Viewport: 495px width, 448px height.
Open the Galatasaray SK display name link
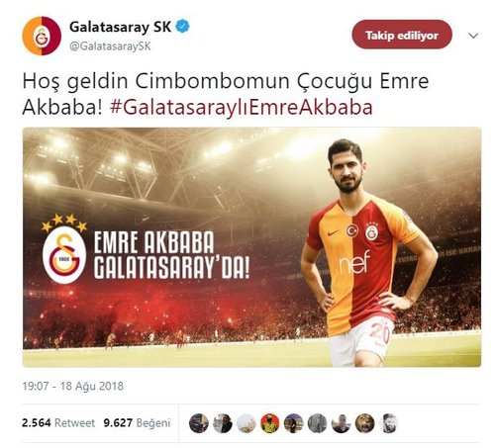(120, 27)
